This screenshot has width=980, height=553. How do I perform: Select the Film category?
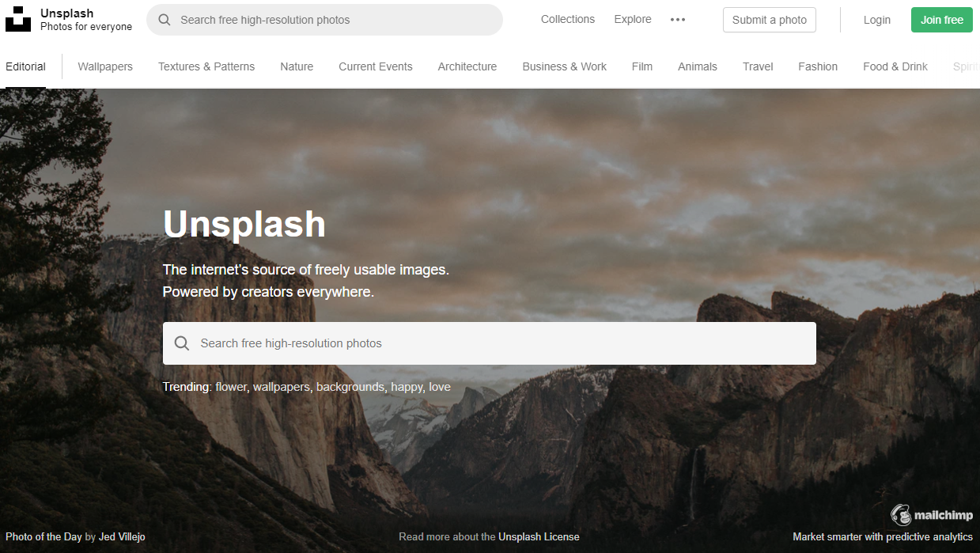pyautogui.click(x=642, y=66)
